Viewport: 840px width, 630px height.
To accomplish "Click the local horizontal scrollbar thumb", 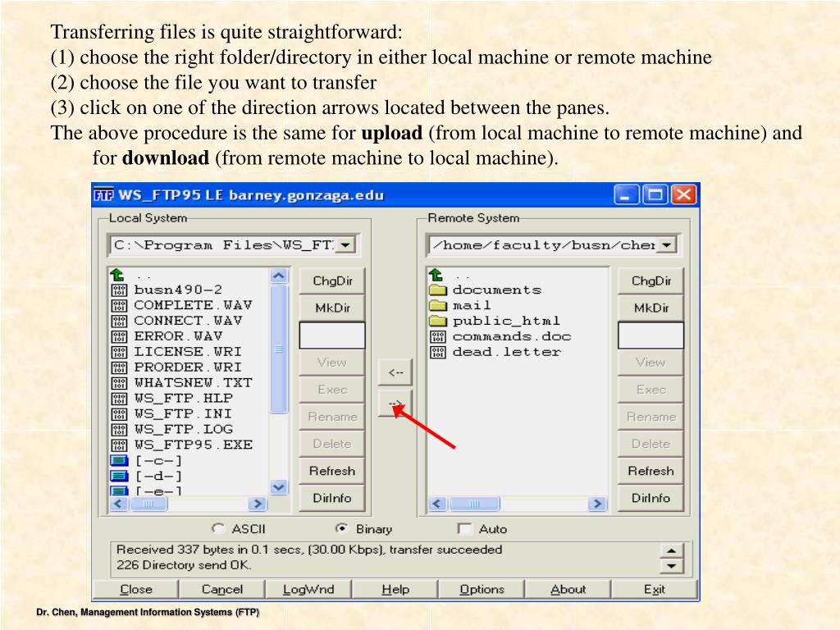I will (x=149, y=504).
